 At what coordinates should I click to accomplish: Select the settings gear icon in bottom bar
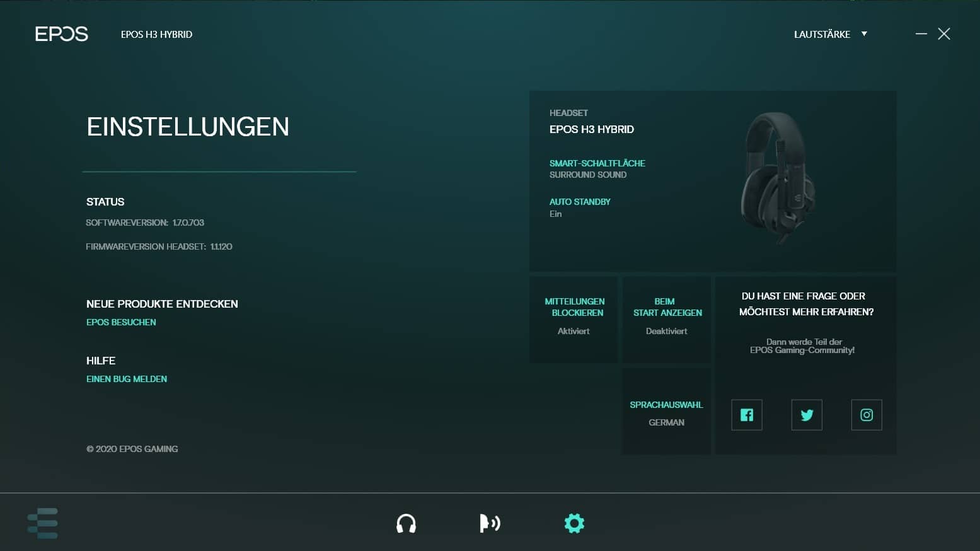pyautogui.click(x=574, y=523)
